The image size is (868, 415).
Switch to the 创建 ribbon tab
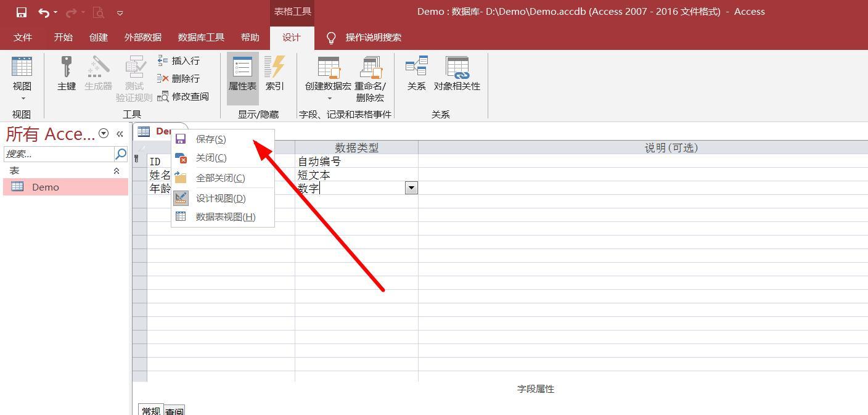[98, 37]
